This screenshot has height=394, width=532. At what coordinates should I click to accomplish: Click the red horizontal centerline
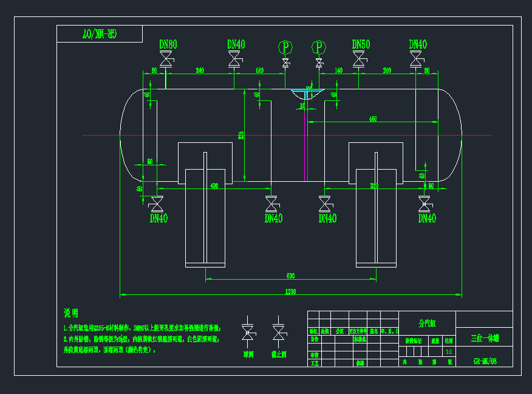(91, 135)
